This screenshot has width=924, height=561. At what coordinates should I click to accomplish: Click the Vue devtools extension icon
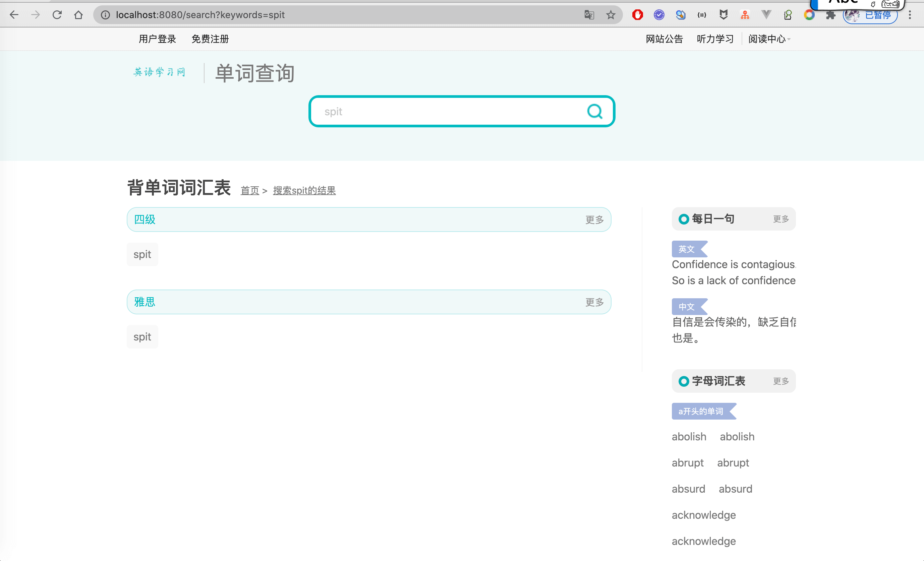coord(766,15)
